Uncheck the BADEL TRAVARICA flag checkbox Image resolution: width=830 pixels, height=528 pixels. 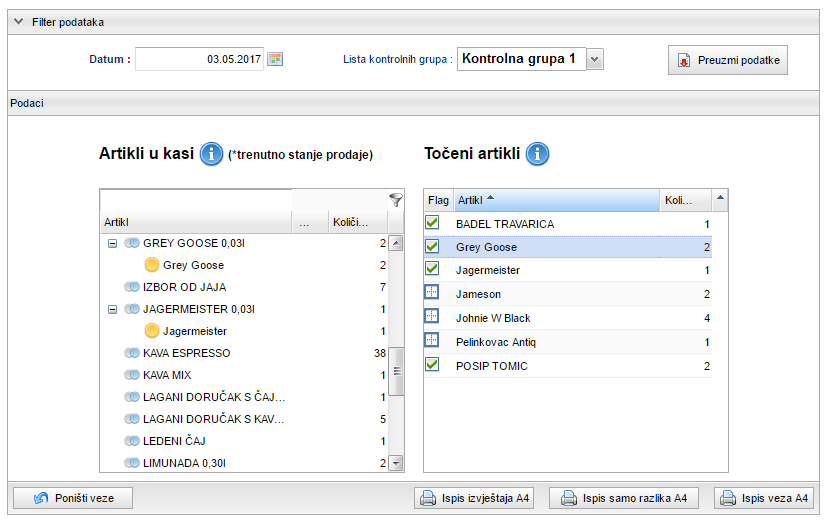pyautogui.click(x=432, y=224)
